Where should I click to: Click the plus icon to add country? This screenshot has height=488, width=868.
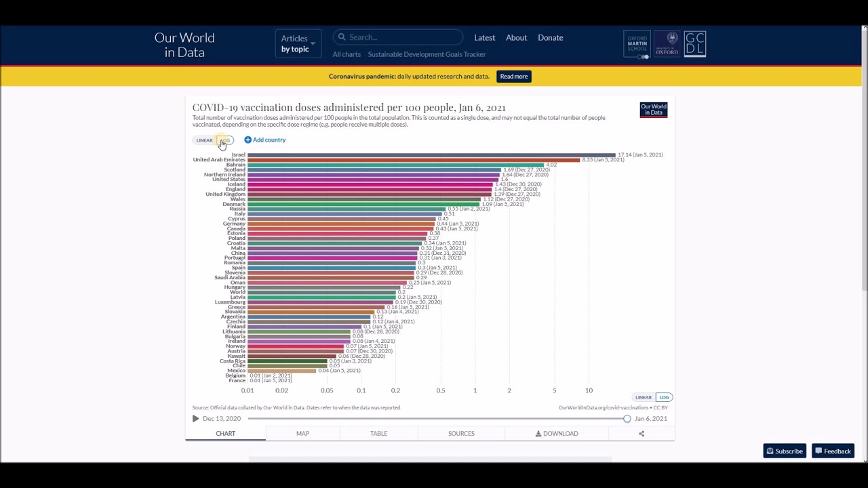[248, 140]
